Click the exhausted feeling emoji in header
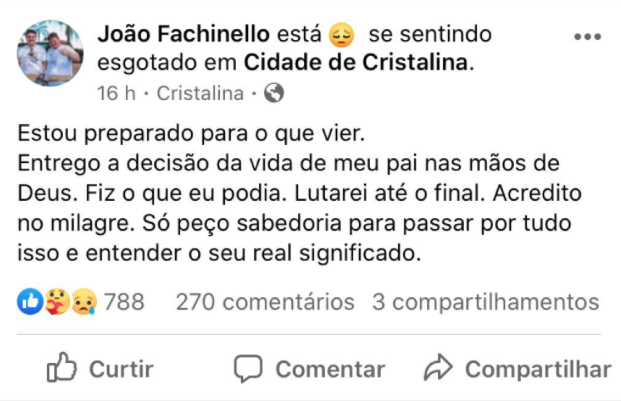Viewport: 621px width, 401px height. click(343, 36)
